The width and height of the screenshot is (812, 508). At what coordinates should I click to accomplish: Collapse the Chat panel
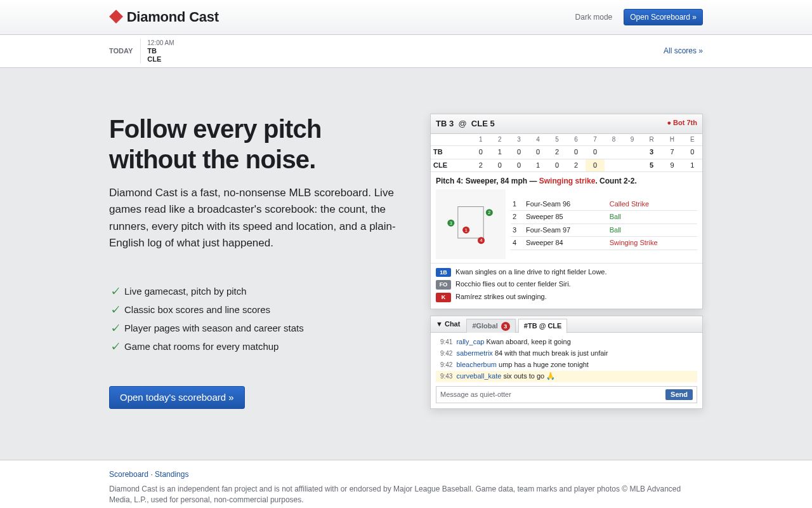(448, 324)
